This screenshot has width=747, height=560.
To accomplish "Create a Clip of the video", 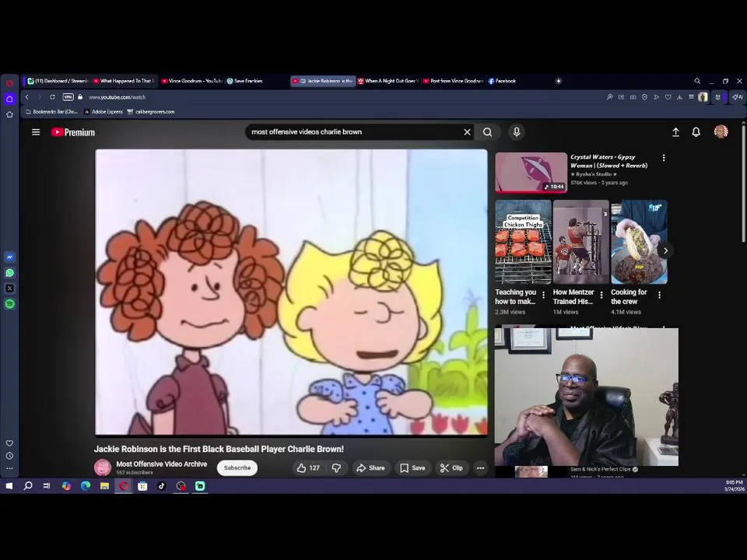I will 451,468.
